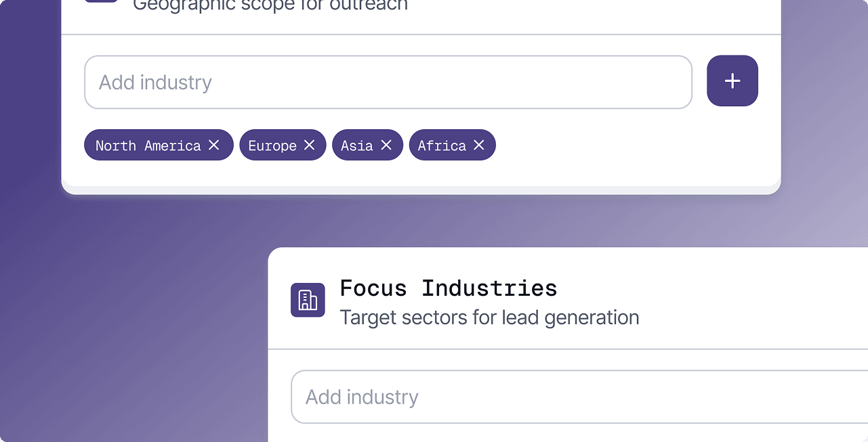Click empty card space right of Africa tag

630,146
